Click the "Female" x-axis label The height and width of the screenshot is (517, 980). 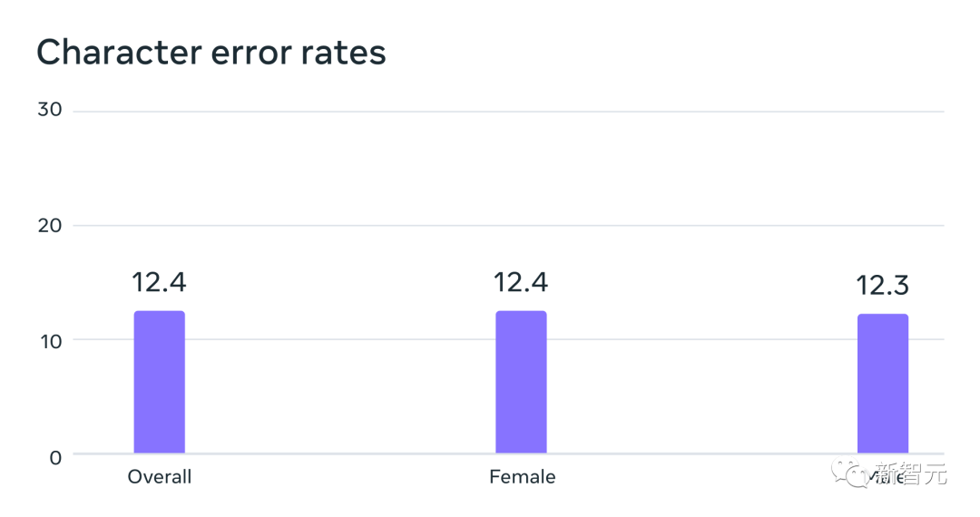522,477
